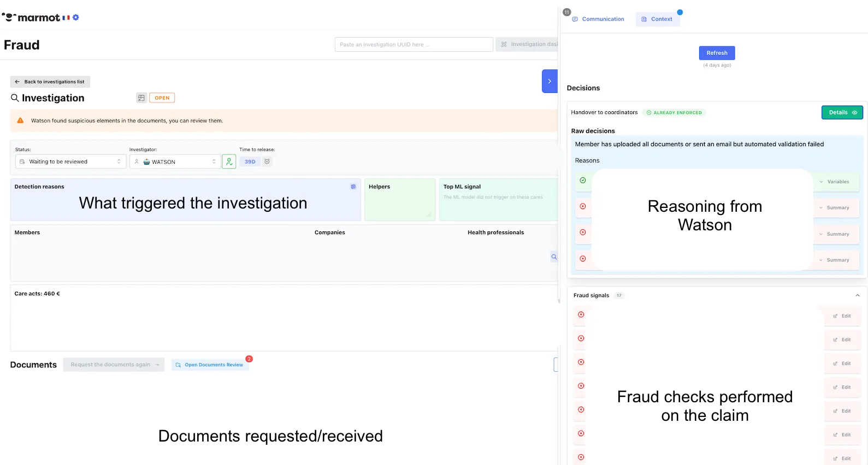Click Request the documents again

114,365
